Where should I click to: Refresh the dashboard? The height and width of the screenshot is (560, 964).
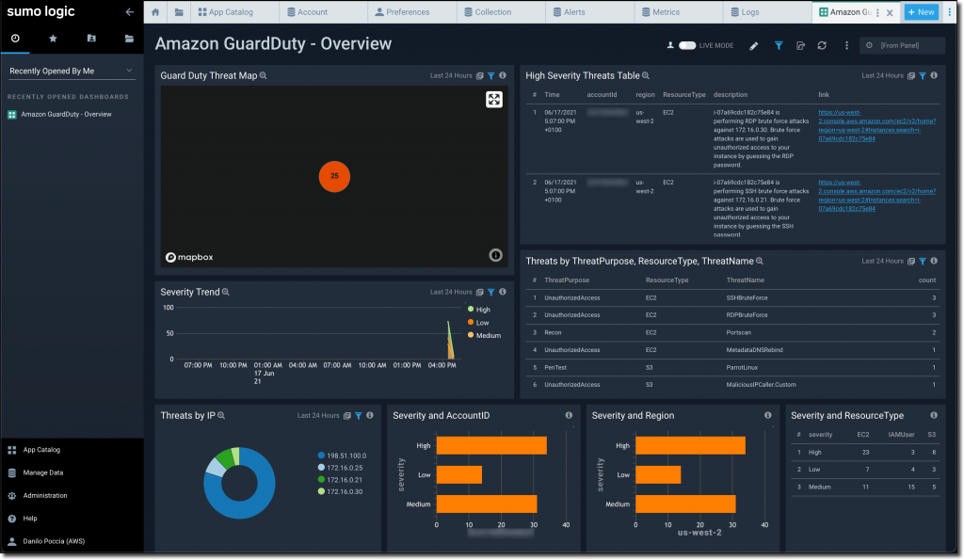(x=822, y=45)
